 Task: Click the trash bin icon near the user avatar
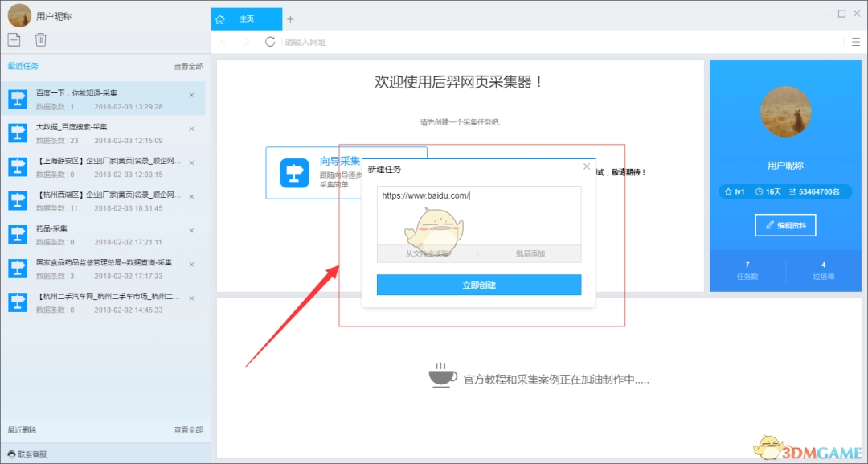pyautogui.click(x=40, y=39)
